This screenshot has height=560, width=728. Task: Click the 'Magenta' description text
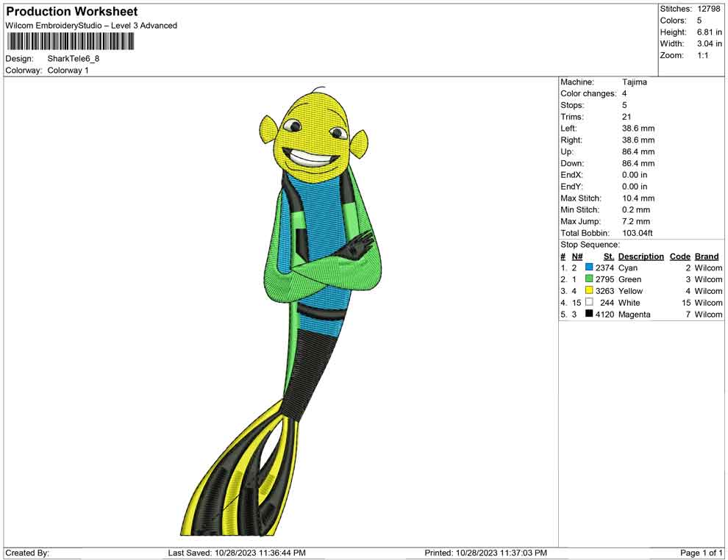tap(634, 315)
